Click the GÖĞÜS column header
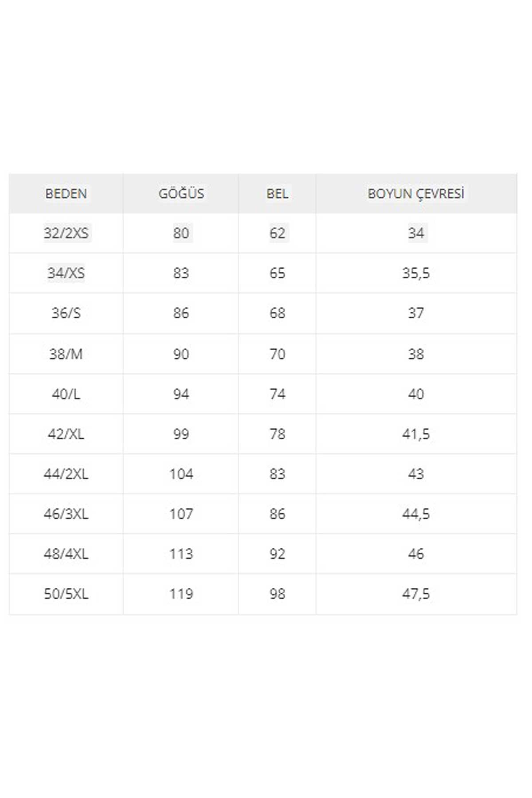The image size is (532, 798). 181,194
